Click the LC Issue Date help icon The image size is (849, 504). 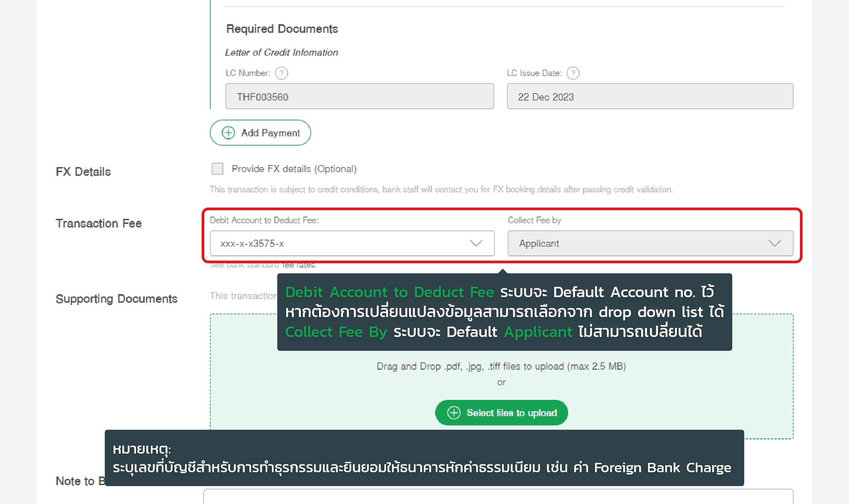[x=573, y=73]
